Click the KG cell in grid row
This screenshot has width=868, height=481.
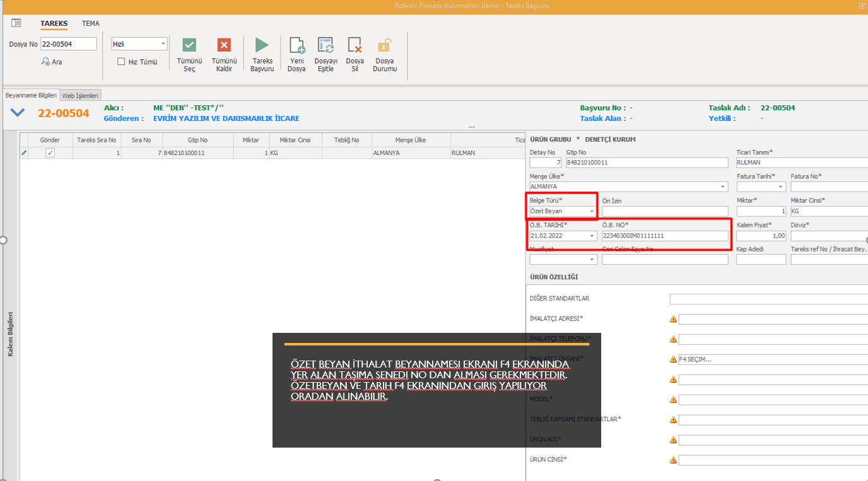pos(295,153)
